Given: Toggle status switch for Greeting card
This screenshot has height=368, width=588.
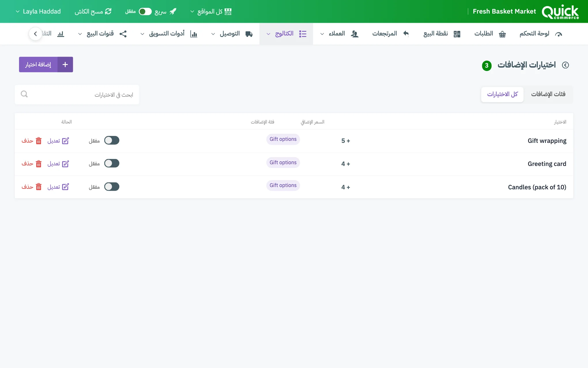Looking at the screenshot, I should coord(112,163).
